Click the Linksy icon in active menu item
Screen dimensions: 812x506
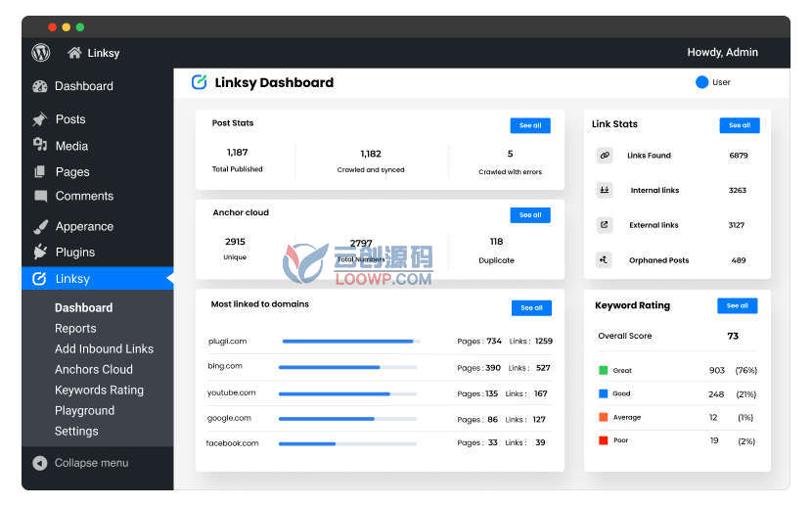point(40,279)
